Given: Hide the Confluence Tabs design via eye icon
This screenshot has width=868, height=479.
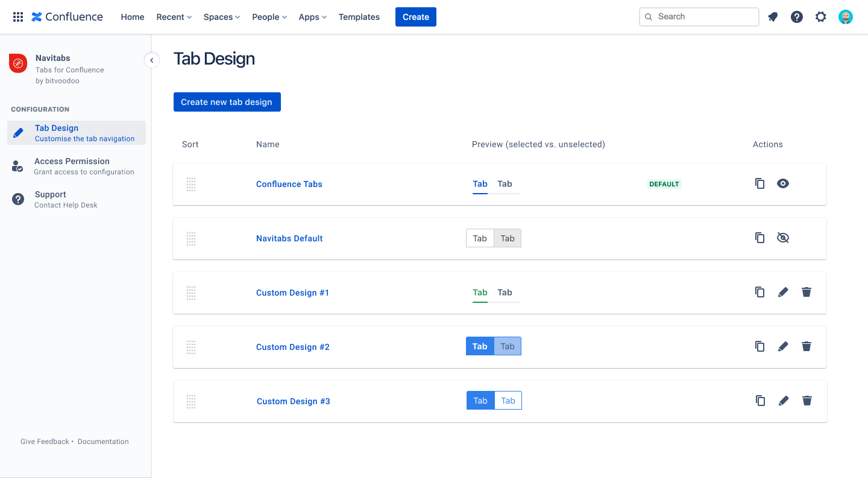Looking at the screenshot, I should 783,183.
